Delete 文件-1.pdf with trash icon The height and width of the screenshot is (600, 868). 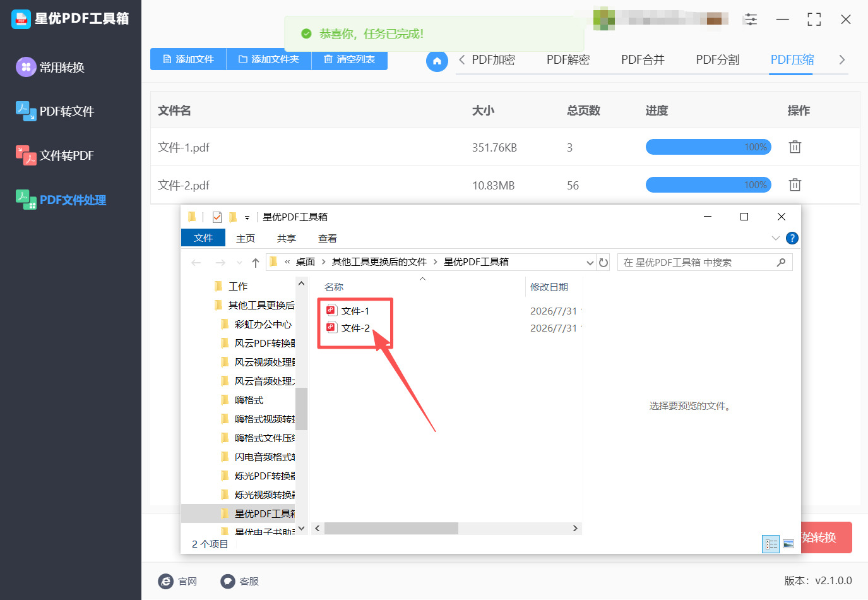click(x=795, y=147)
